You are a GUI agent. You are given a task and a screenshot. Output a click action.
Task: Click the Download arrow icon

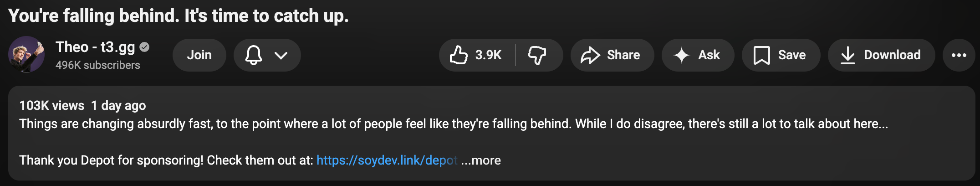(847, 55)
